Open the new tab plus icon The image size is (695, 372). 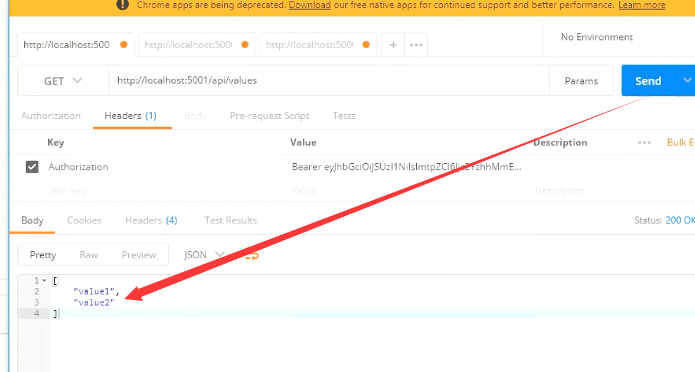393,45
